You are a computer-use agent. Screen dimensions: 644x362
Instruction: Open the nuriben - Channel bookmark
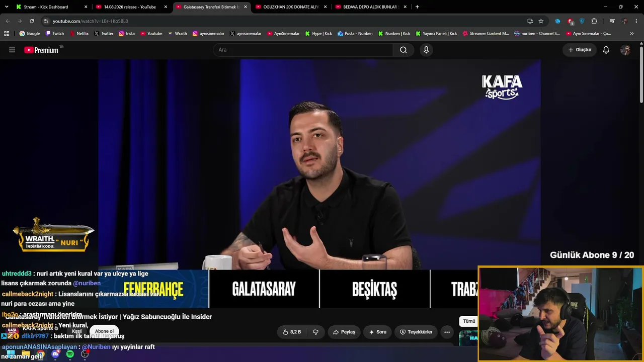pyautogui.click(x=537, y=34)
